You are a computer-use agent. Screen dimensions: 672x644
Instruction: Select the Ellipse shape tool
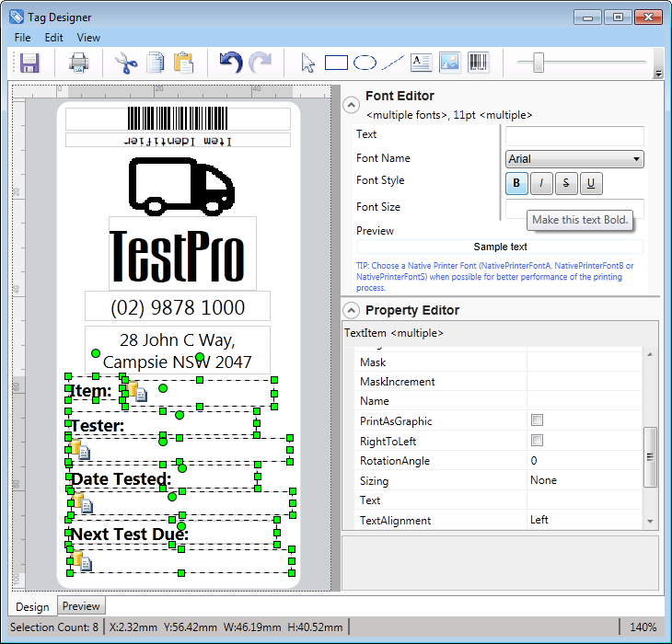click(365, 63)
